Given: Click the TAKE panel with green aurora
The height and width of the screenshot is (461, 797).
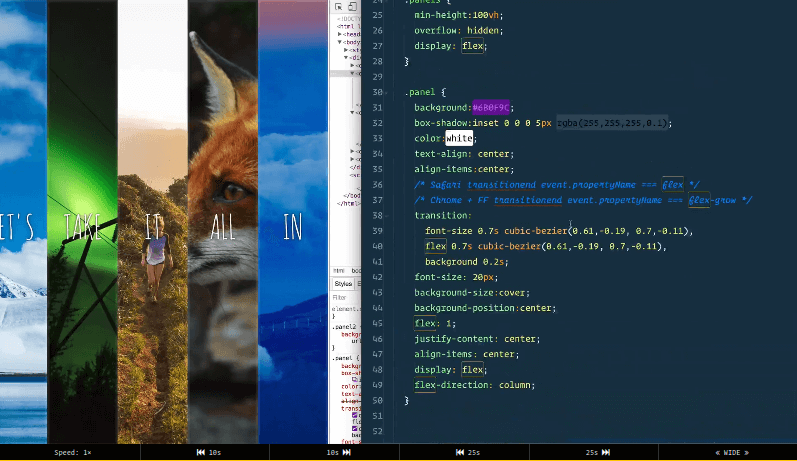Looking at the screenshot, I should [x=82, y=222].
